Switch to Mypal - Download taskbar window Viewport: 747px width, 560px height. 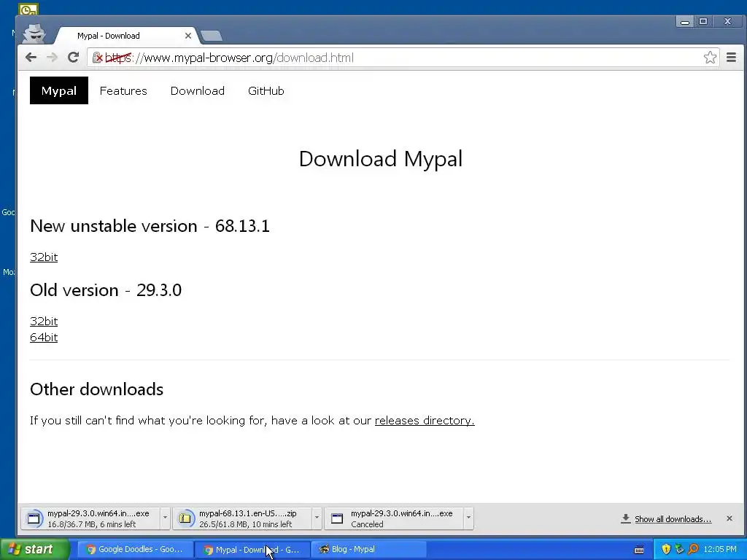(252, 550)
